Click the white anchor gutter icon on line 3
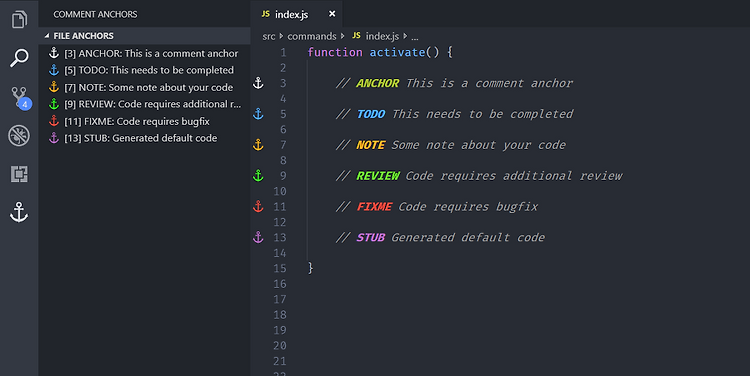This screenshot has width=750, height=376. point(258,83)
